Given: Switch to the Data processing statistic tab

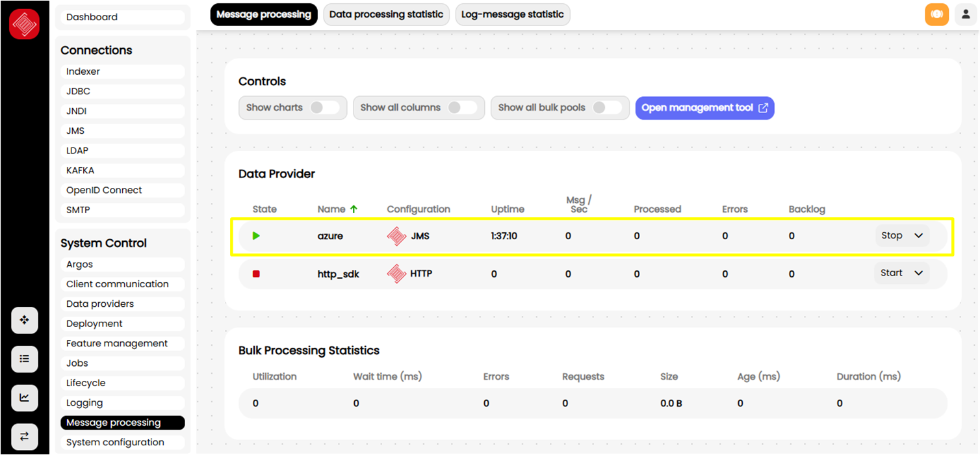Looking at the screenshot, I should tap(386, 14).
